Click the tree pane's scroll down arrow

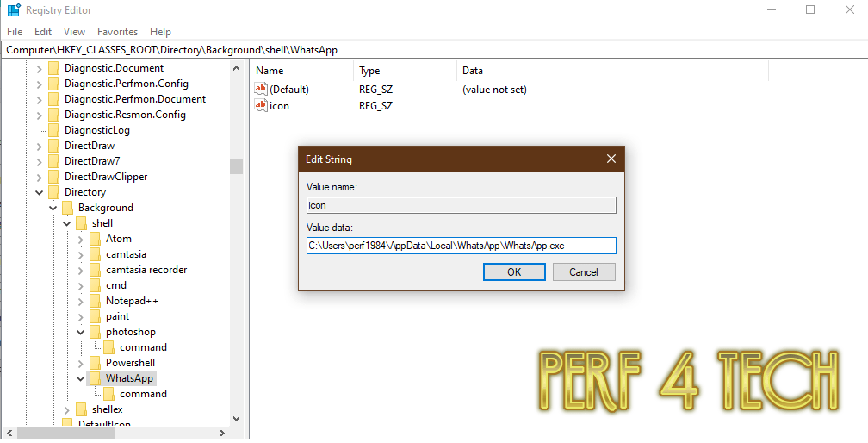click(x=236, y=419)
